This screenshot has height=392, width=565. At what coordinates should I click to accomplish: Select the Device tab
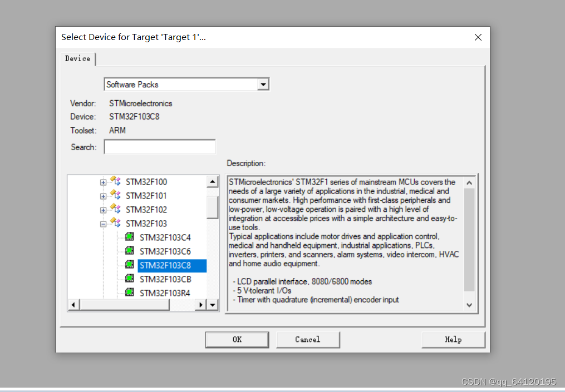[78, 59]
